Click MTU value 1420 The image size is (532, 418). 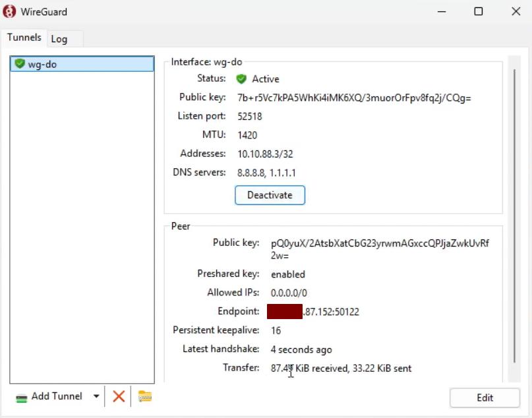coord(247,135)
